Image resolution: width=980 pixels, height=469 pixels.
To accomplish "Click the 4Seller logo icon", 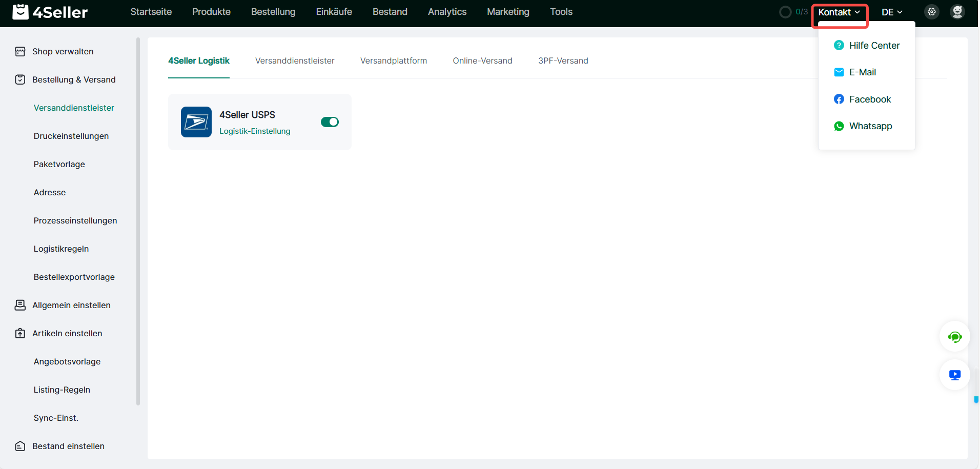I will pos(21,12).
